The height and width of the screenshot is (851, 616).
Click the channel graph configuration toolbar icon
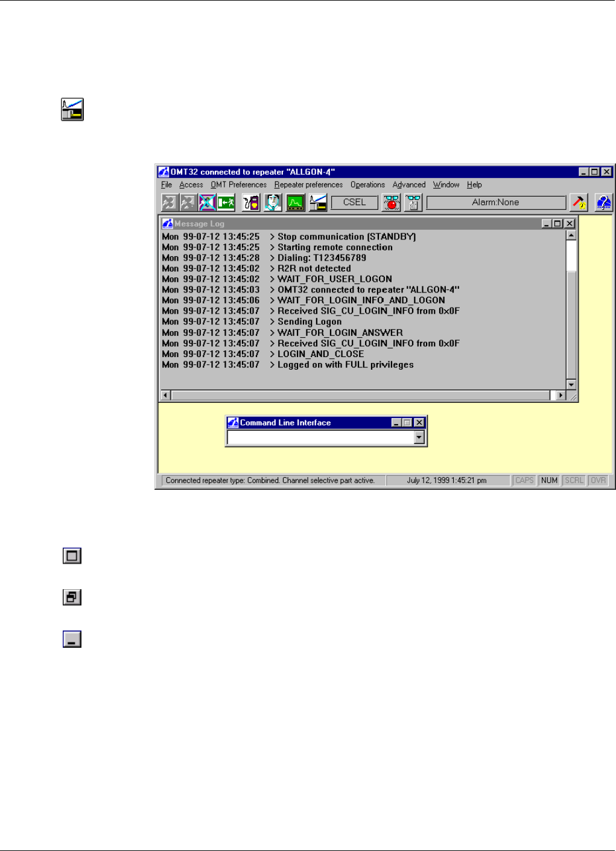pyautogui.click(x=318, y=203)
